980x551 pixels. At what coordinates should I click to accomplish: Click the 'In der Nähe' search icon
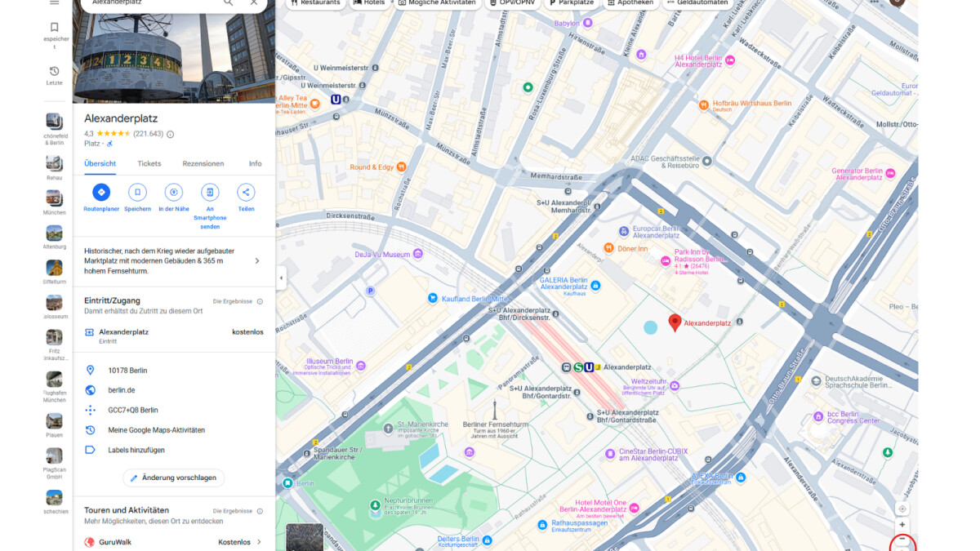(173, 193)
